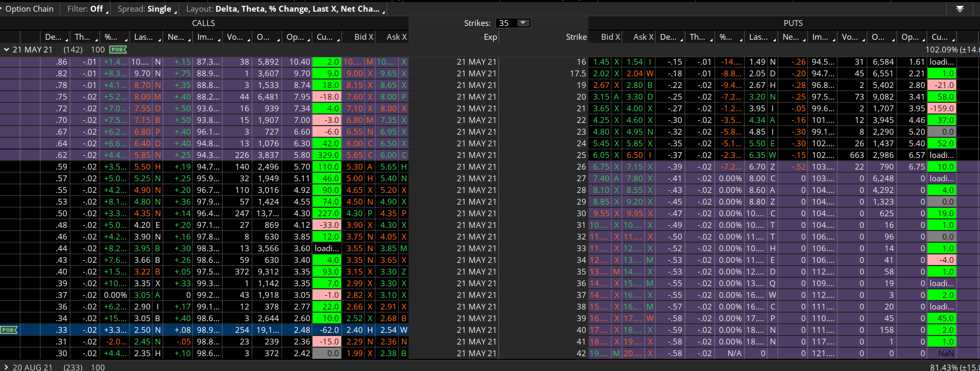This screenshot has width=980, height=371.
Task: Click puts bid 2.67 on strike 19 row
Action: [602, 85]
